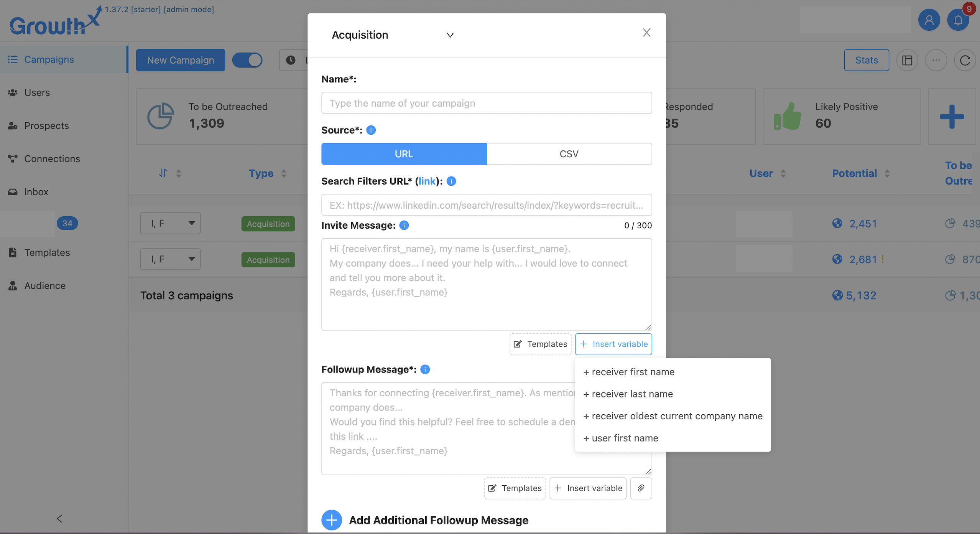Open the first I, F row dropdown
Viewport: 980px width, 534px height.
(x=170, y=223)
